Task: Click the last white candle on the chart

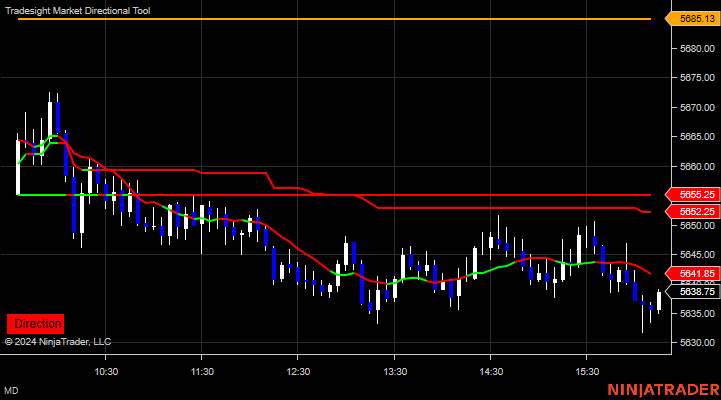Action: (x=659, y=301)
